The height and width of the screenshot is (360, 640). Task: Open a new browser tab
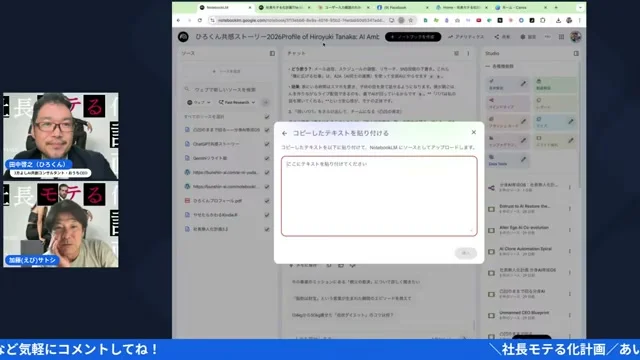pos(556,7)
